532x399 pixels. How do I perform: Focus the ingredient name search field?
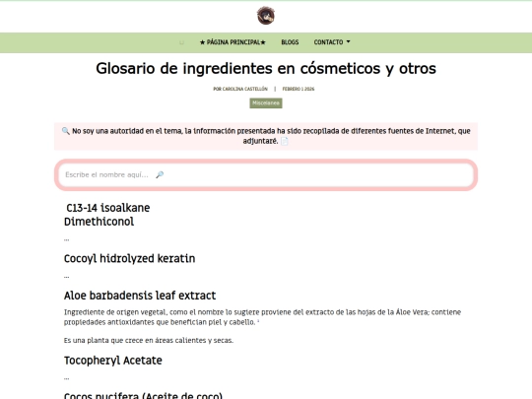tap(266, 174)
